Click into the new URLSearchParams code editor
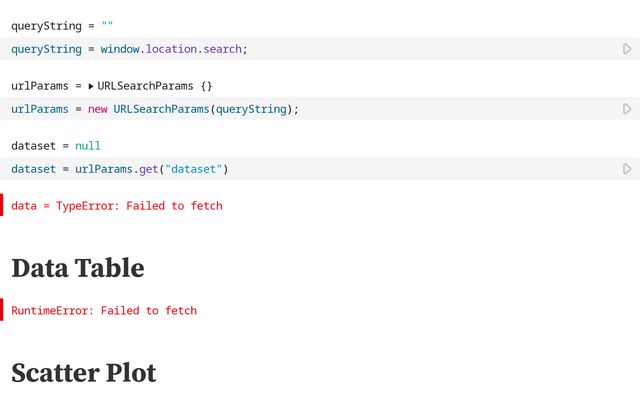Image resolution: width=640 pixels, height=400 pixels. point(400,109)
